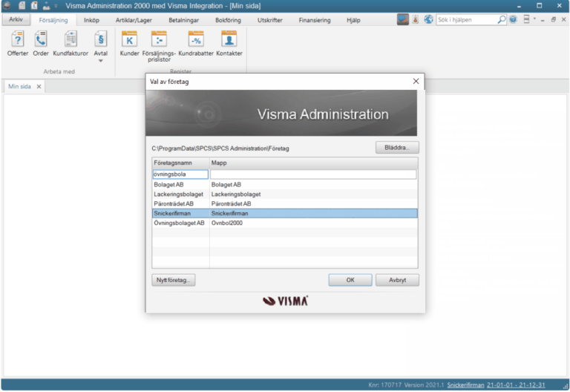Click the globe icon

click(428, 19)
